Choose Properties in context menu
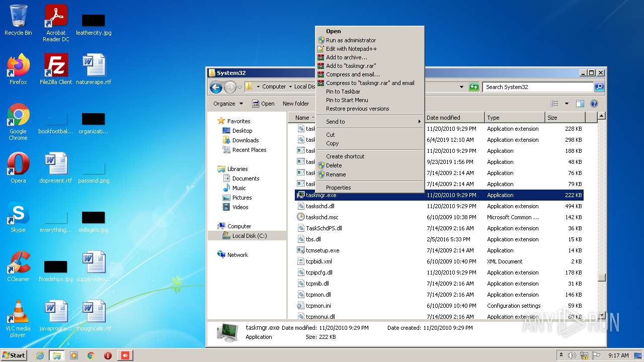The width and height of the screenshot is (644, 362). [x=370, y=188]
